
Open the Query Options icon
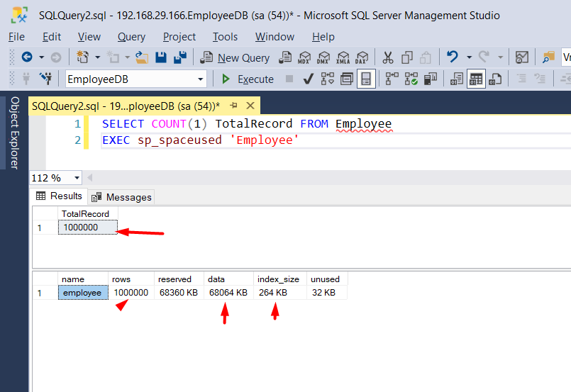coord(347,79)
